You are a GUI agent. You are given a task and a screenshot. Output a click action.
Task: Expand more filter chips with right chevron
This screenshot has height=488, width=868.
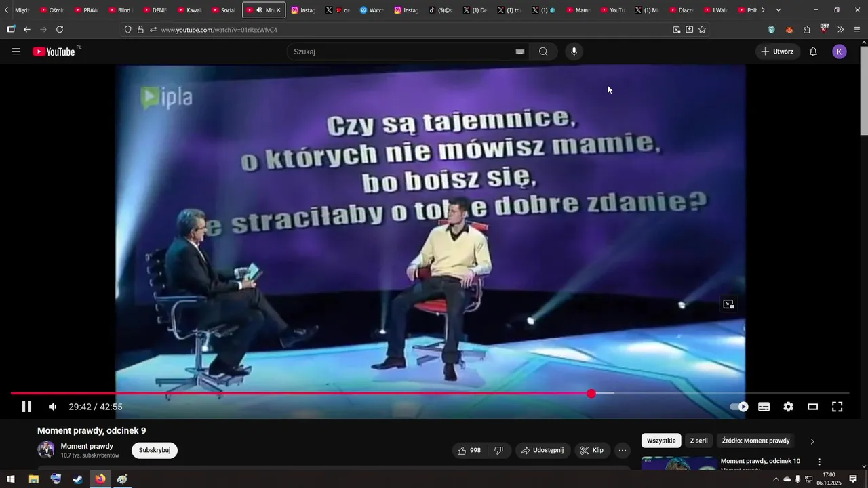[x=812, y=441]
